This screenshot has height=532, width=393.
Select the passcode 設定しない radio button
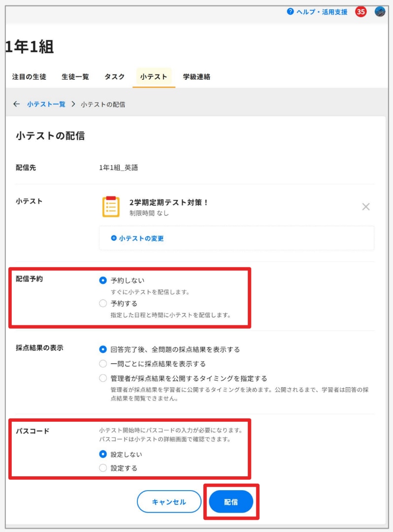point(103,454)
